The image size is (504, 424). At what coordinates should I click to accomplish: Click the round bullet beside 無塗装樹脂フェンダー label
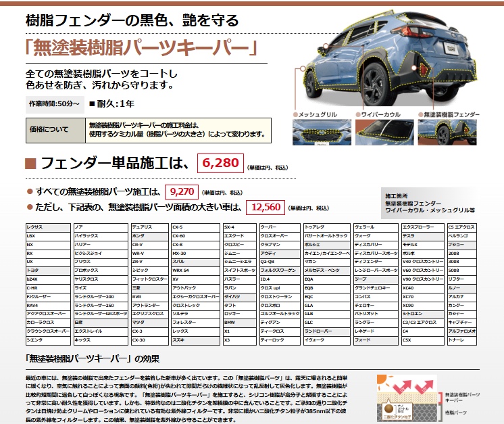point(420,116)
